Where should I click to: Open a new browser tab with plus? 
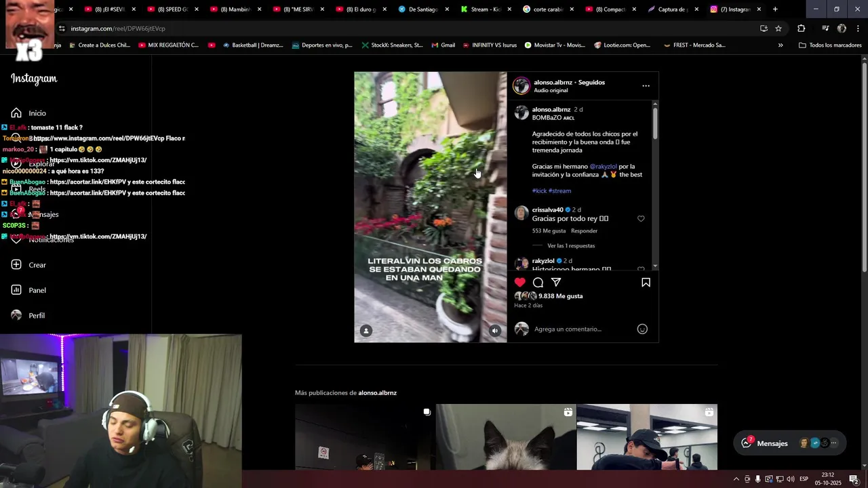click(775, 9)
